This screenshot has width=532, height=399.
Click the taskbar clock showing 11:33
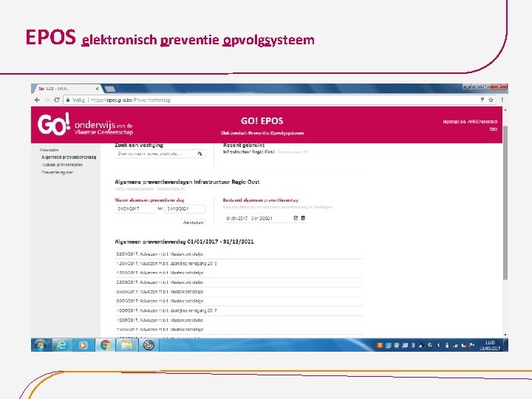tap(490, 345)
